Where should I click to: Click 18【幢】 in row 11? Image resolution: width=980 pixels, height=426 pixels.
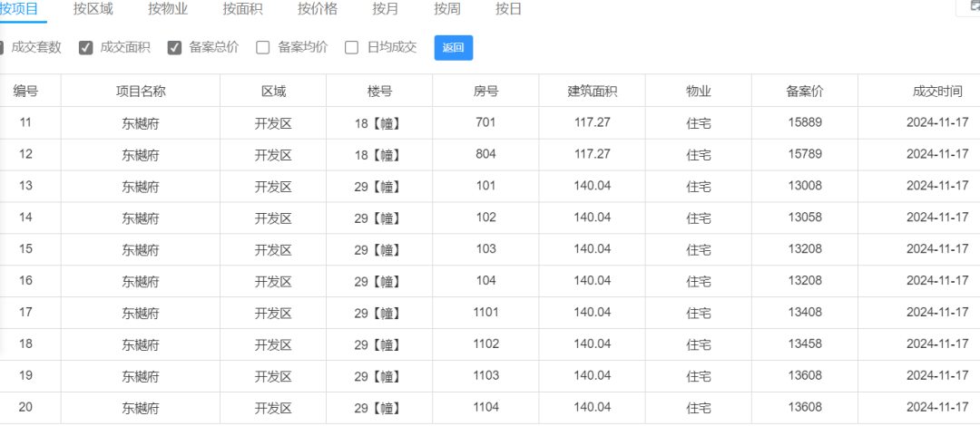[x=377, y=123]
